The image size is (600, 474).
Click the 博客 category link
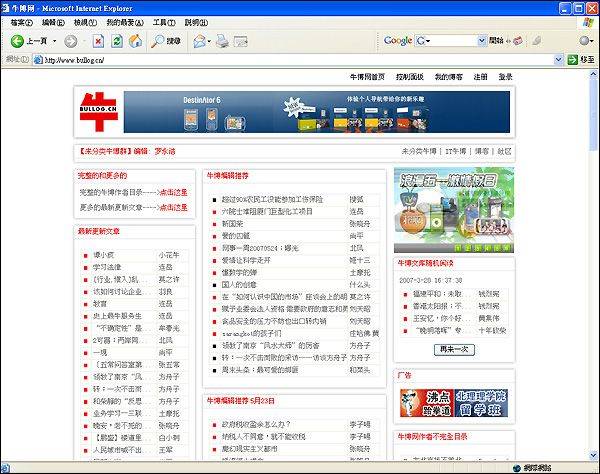point(482,151)
